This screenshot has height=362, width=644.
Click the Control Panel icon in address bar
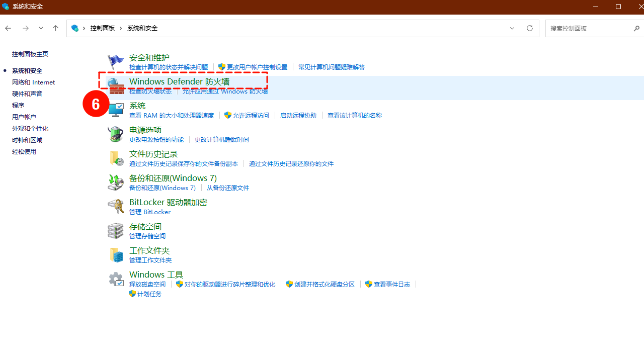75,28
